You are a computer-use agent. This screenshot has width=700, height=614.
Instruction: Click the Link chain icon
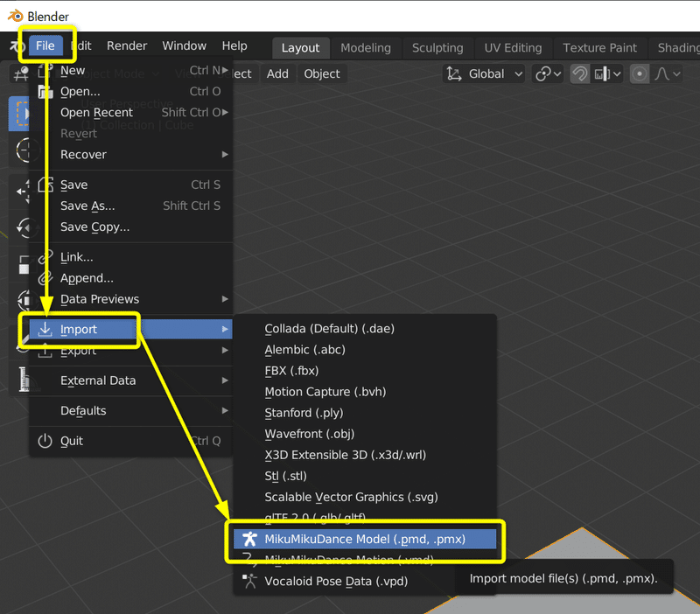tap(45, 256)
